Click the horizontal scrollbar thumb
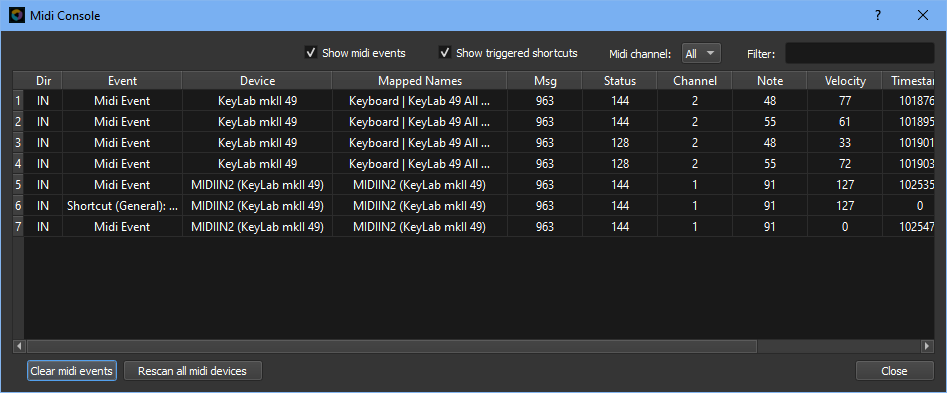Viewport: 947px width, 393px height. tap(391, 346)
